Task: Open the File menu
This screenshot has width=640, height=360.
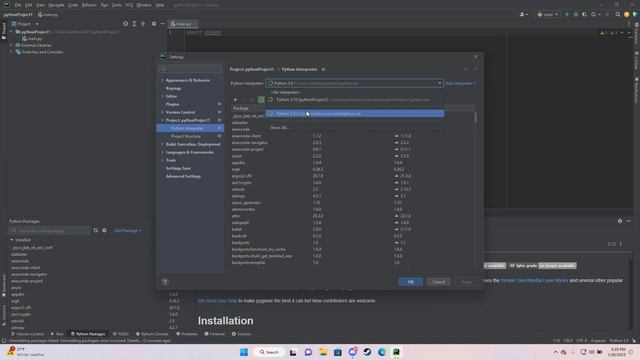Action: [x=18, y=5]
